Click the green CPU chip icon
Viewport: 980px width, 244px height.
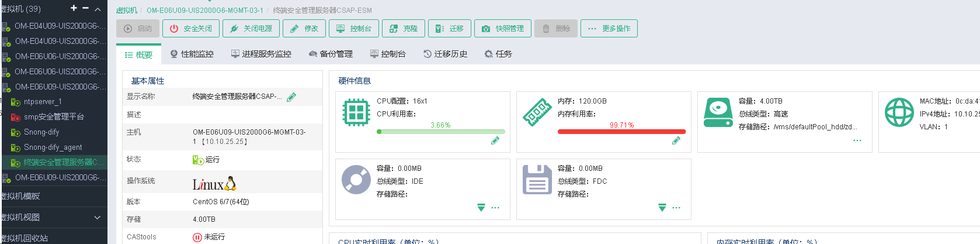[x=356, y=112]
